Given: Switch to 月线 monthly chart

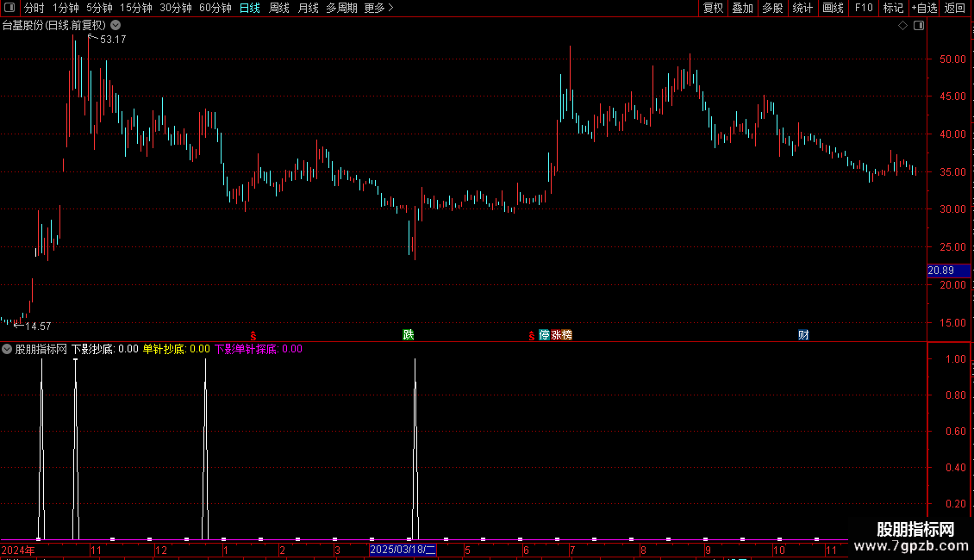Looking at the screenshot, I should (308, 8).
